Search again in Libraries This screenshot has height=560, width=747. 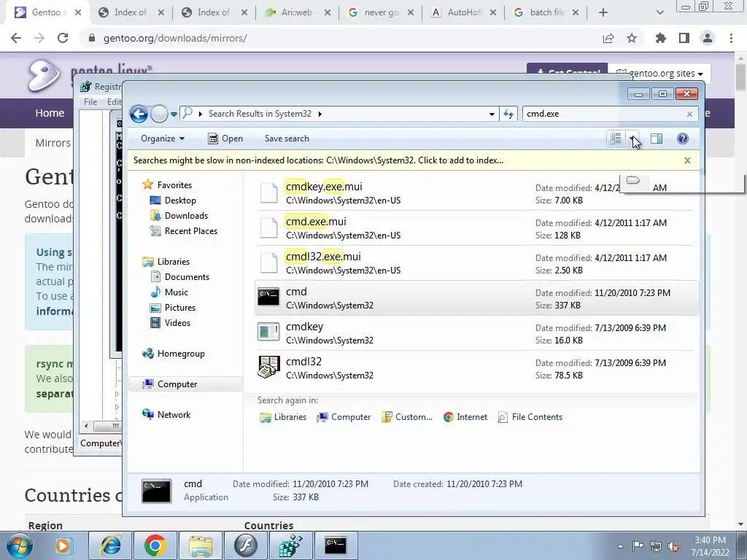(x=283, y=417)
